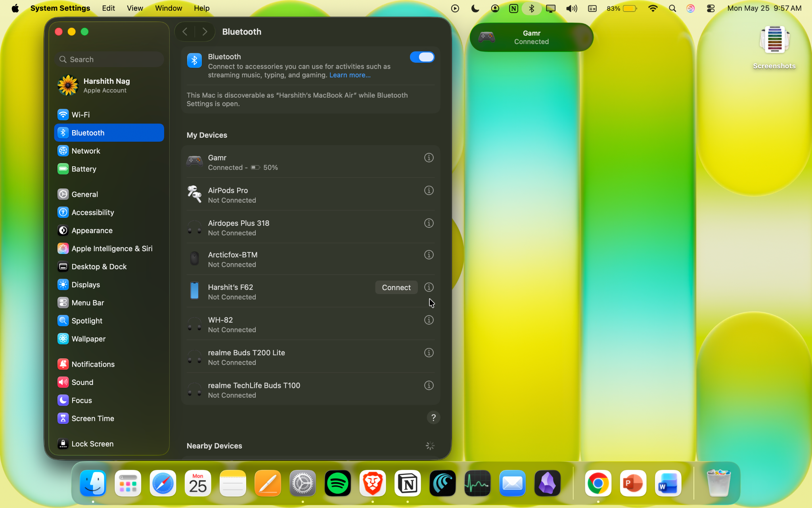Viewport: 812px width, 508px height.
Task: Open the Help menu
Action: pyautogui.click(x=201, y=8)
